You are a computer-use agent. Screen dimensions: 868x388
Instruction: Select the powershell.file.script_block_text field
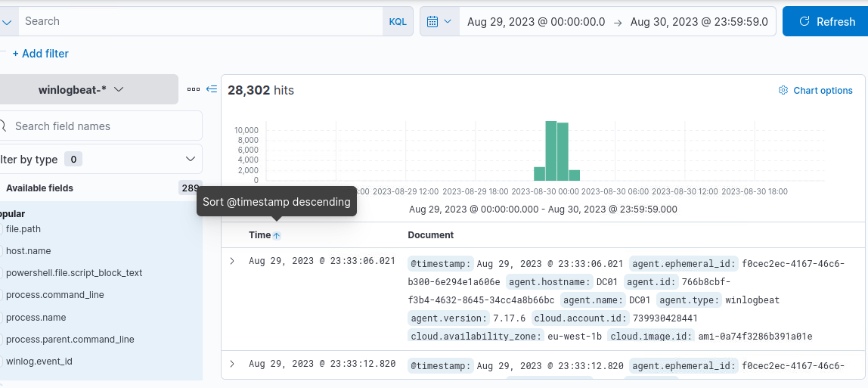coord(74,272)
